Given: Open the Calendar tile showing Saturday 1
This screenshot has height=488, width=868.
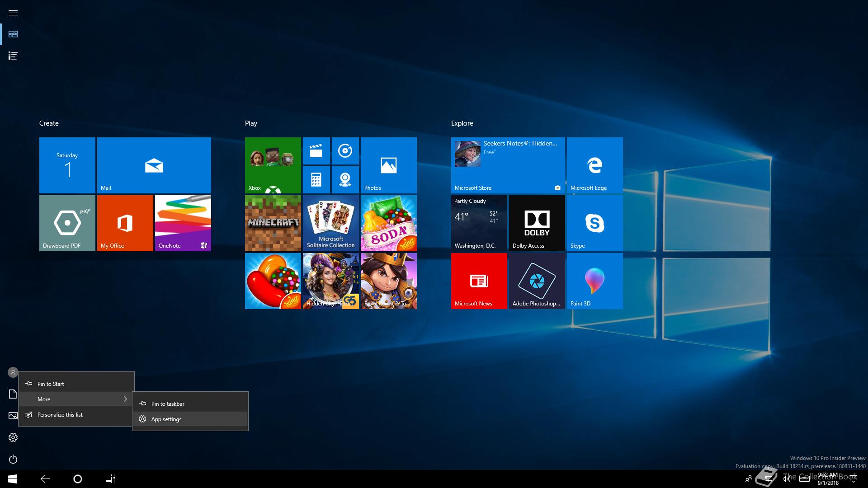Looking at the screenshot, I should (67, 165).
